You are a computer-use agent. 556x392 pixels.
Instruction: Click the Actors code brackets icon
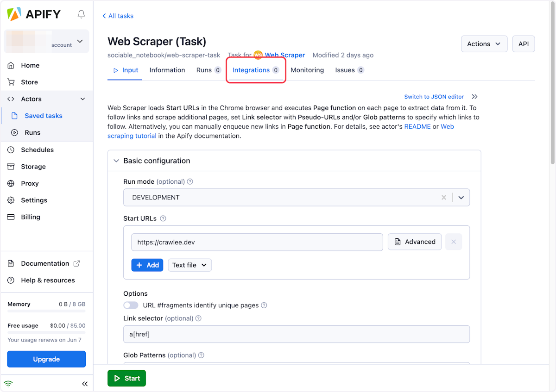pyautogui.click(x=11, y=99)
